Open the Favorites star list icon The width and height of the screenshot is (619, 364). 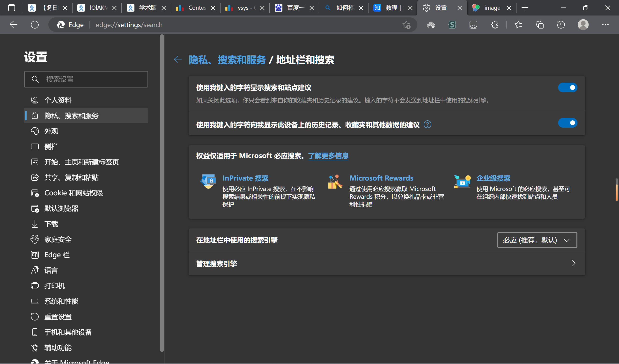click(518, 25)
